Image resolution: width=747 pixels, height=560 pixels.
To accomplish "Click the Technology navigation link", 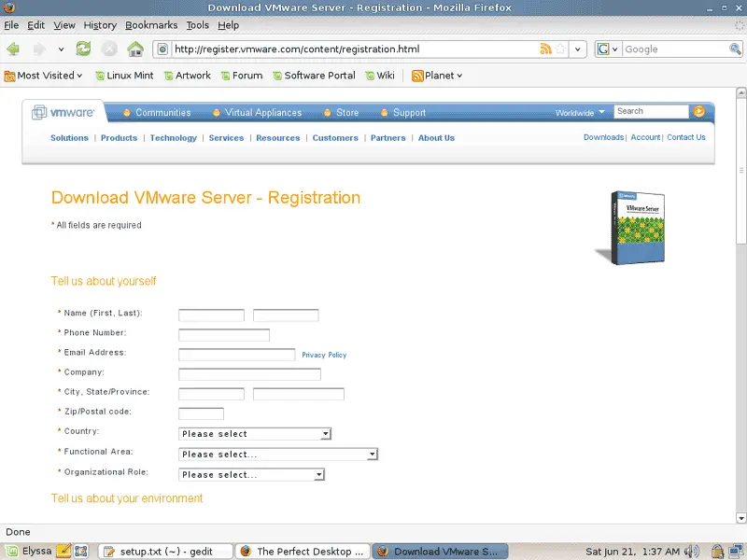I will tap(174, 137).
